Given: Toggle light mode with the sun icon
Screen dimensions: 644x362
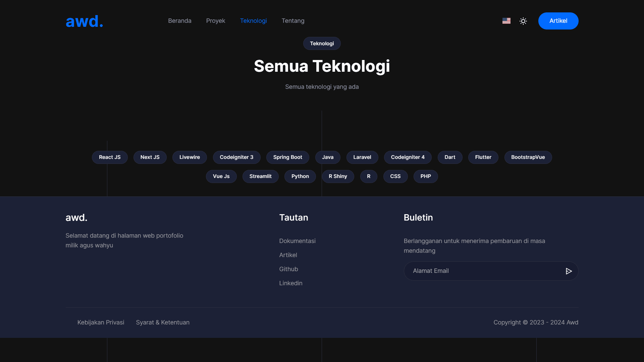Looking at the screenshot, I should pos(523,21).
